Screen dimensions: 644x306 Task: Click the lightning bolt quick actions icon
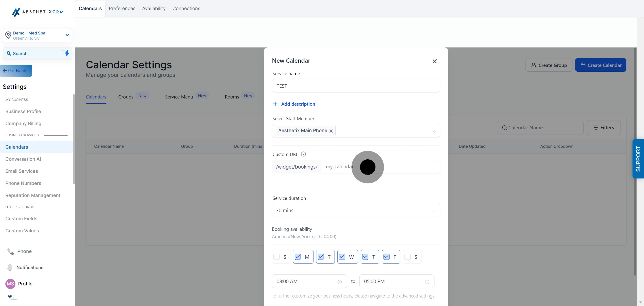(67, 53)
